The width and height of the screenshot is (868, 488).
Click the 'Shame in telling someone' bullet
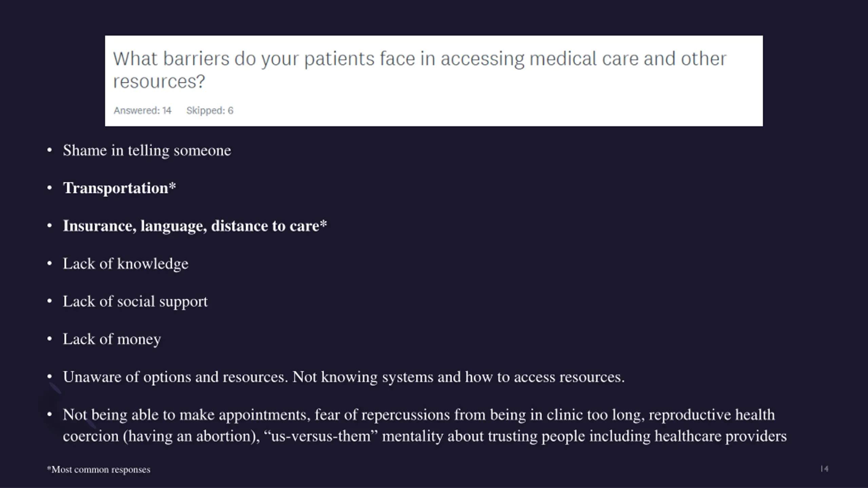click(x=147, y=150)
